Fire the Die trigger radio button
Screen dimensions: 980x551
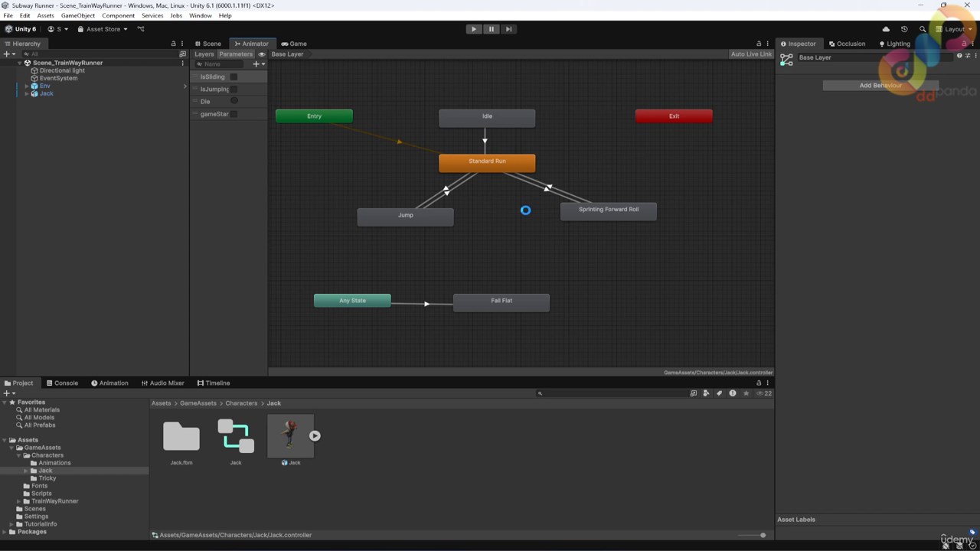click(x=234, y=101)
